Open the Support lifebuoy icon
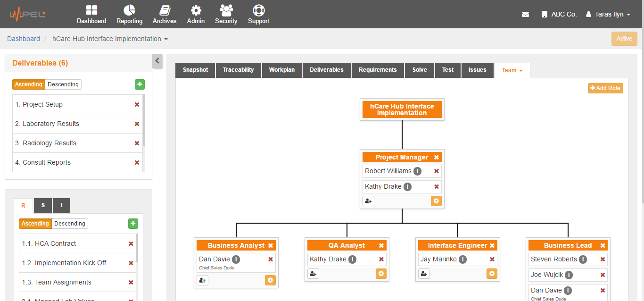 coord(258,11)
